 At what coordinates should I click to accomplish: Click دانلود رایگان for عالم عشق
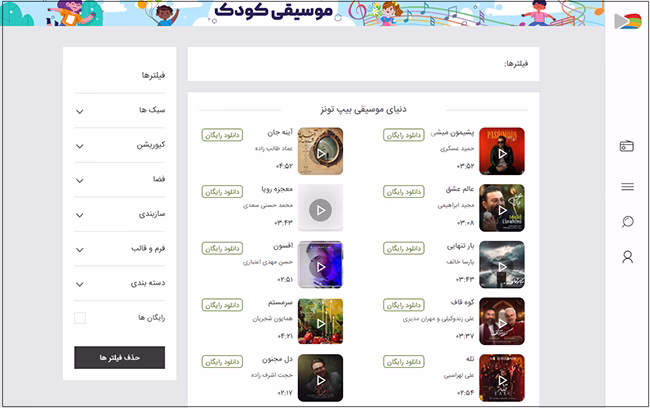pos(404,192)
